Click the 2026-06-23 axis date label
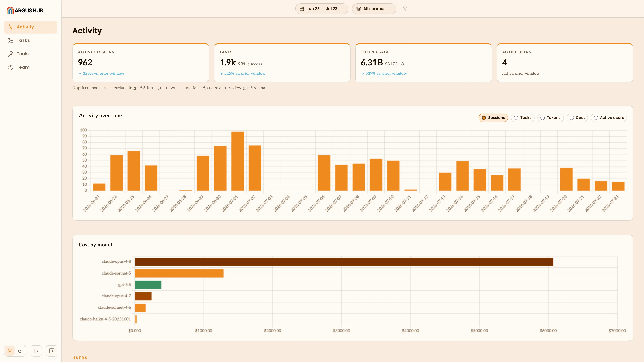The height and width of the screenshot is (362, 644). pyautogui.click(x=91, y=204)
